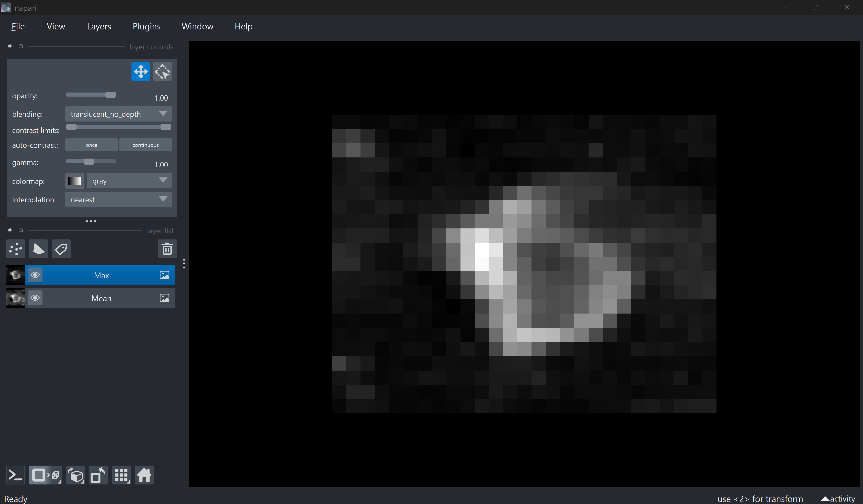Toggle visibility of Mean layer
The width and height of the screenshot is (863, 504).
[35, 298]
